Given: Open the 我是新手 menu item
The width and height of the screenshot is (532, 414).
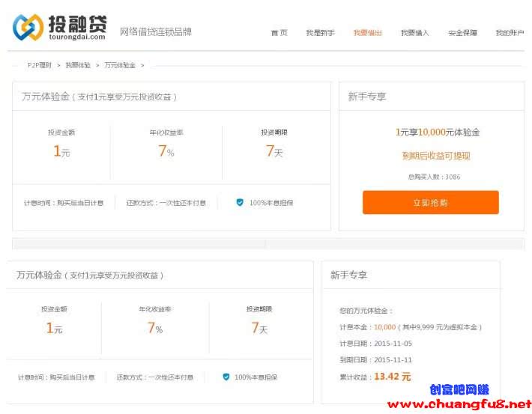Looking at the screenshot, I should pyautogui.click(x=320, y=32).
